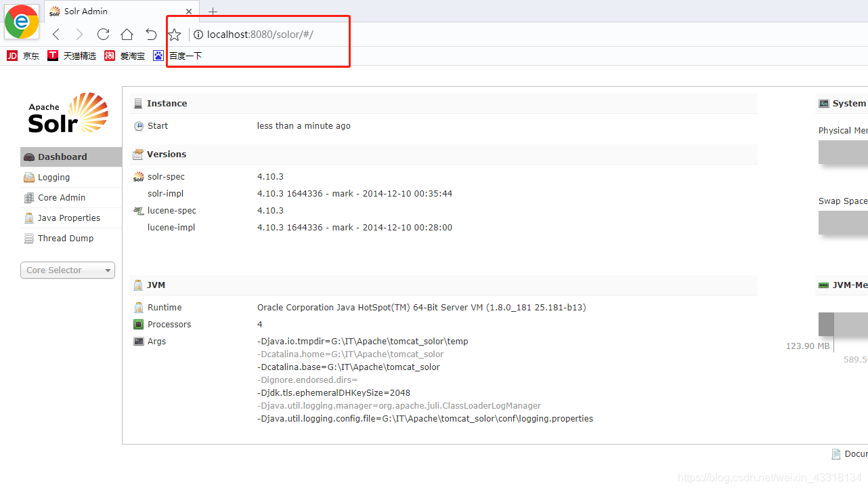The width and height of the screenshot is (868, 490).
Task: Click solr-impl version with 00:35:44 timestamp
Action: (355, 194)
